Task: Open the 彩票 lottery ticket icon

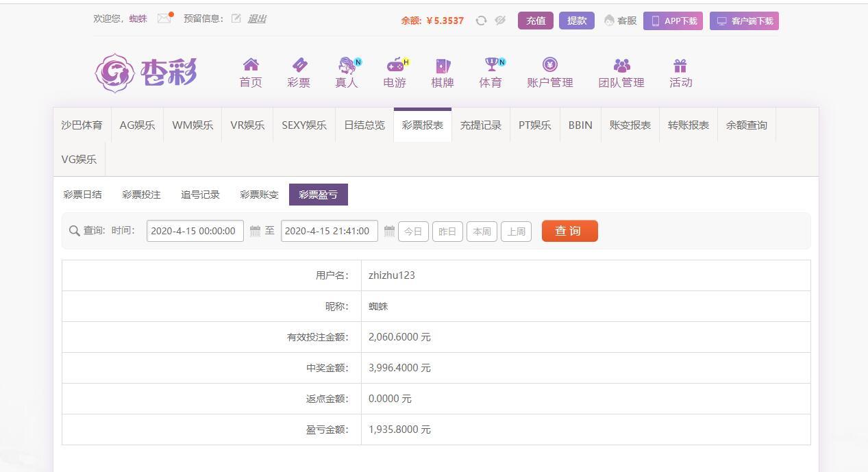Action: (299, 65)
